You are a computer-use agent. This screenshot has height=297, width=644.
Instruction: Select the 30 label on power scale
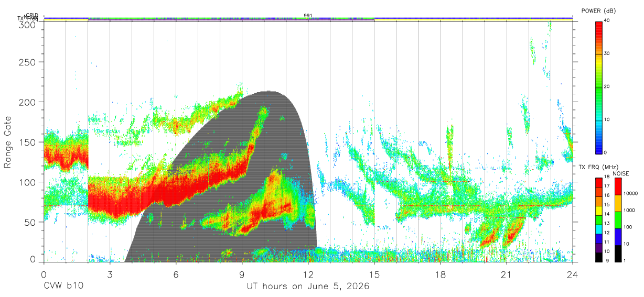(607, 53)
